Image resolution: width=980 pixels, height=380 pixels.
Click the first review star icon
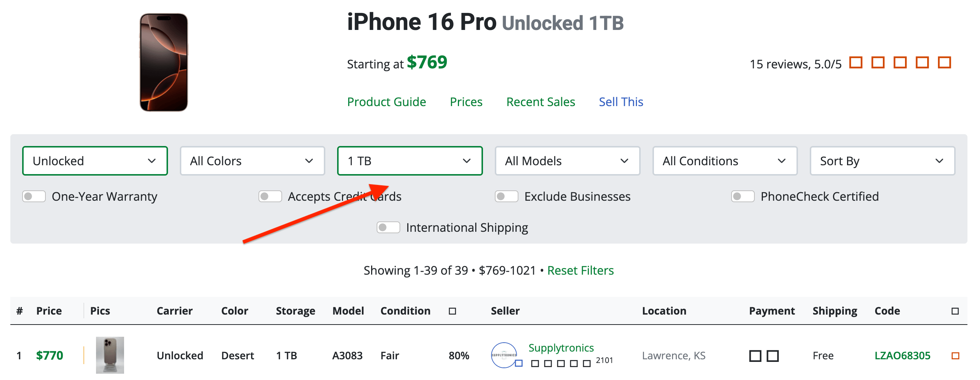click(856, 62)
